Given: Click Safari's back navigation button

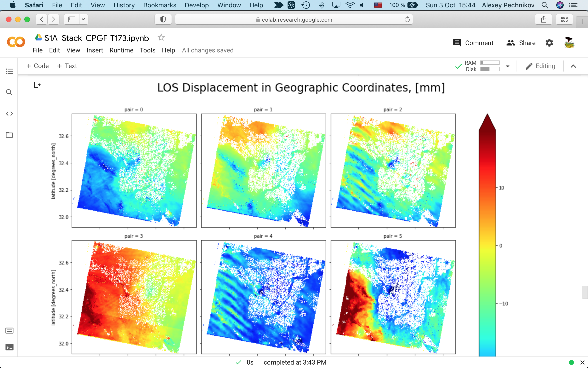Looking at the screenshot, I should 42,19.
